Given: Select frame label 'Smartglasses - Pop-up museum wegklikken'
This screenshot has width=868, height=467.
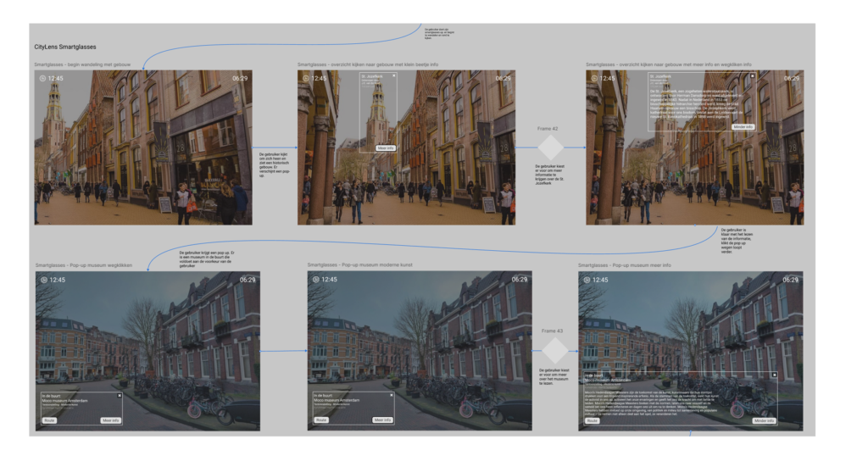Looking at the screenshot, I should click(x=84, y=265).
